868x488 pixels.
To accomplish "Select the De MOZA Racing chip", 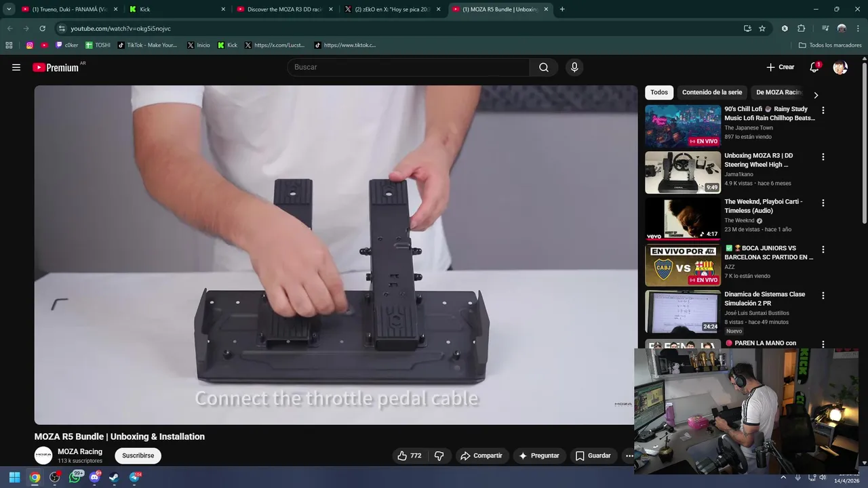I will coord(779,92).
